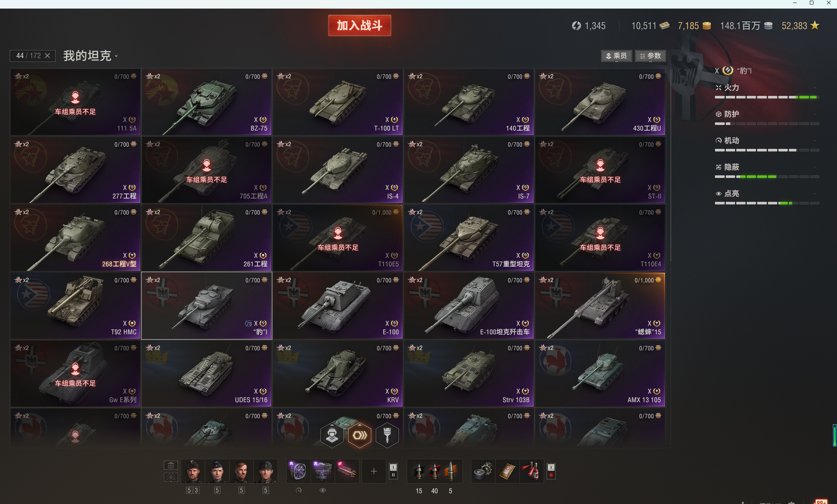Expand the 隐蔽 concealment stats section
This screenshot has height=504, width=837.
pos(767,167)
